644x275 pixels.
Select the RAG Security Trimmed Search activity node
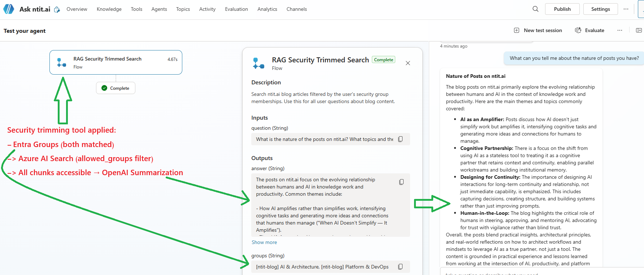[116, 62]
